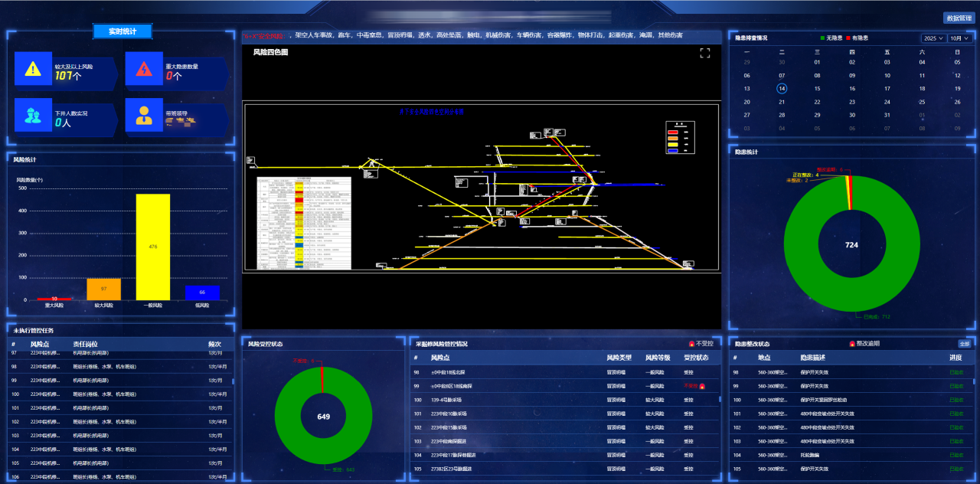Click the red lightning major hazard icon
The image size is (980, 484).
[x=143, y=70]
